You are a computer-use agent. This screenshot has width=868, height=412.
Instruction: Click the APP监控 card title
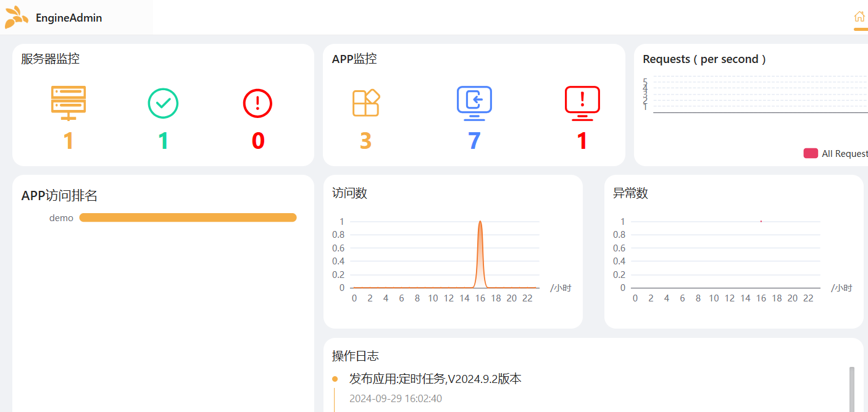[x=354, y=59]
